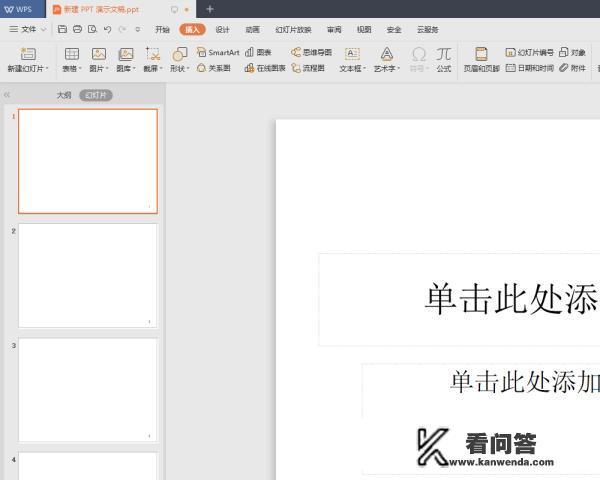Click the 图片 picture icon
This screenshot has height=480, width=600.
[99, 54]
